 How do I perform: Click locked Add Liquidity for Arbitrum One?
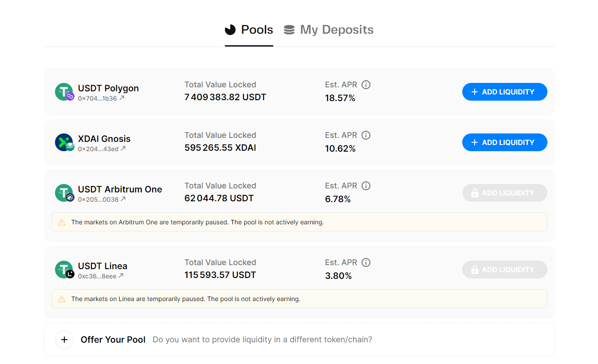click(x=505, y=193)
